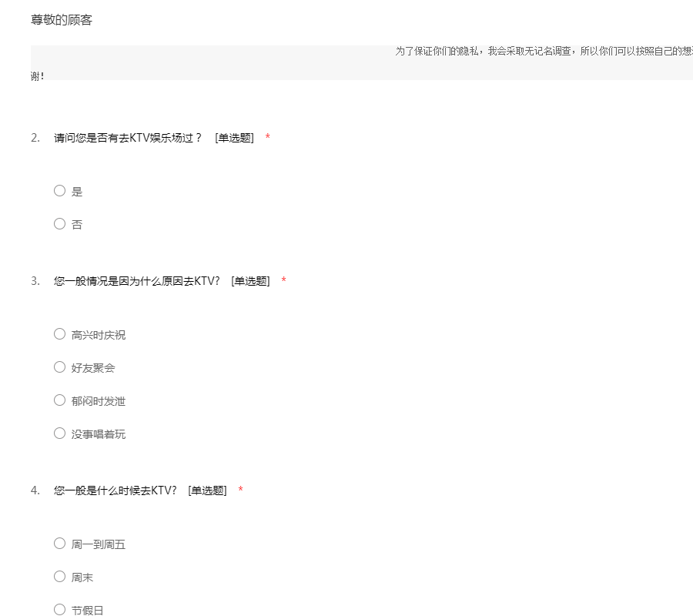Click question 4 title about when visiting KTV

[x=115, y=490]
